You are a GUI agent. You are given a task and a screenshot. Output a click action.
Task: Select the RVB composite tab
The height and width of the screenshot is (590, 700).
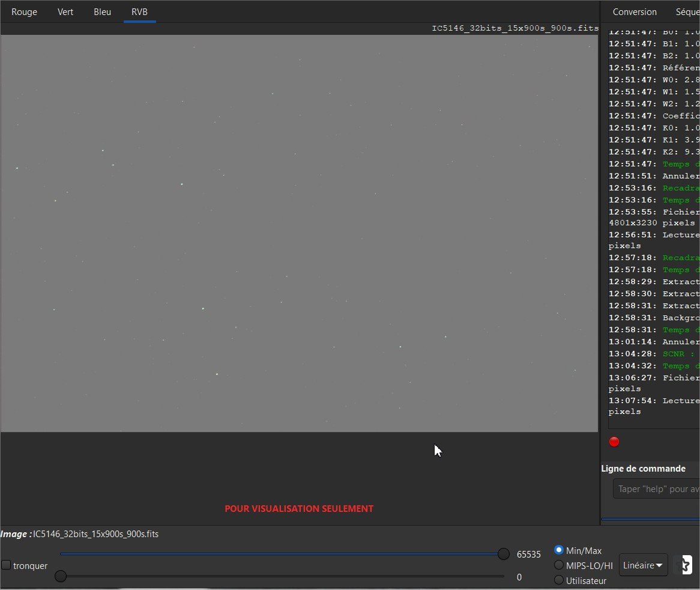click(139, 12)
